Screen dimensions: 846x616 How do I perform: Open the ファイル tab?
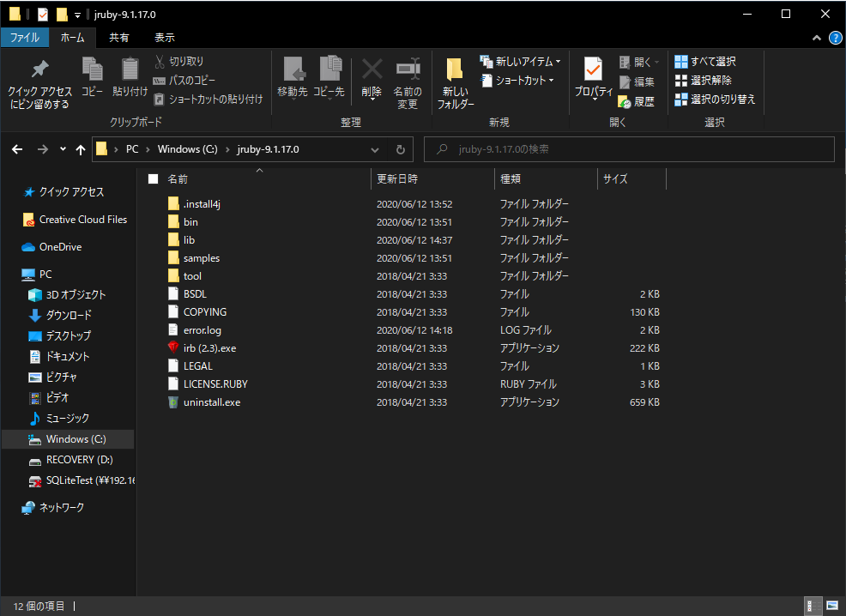pos(25,37)
